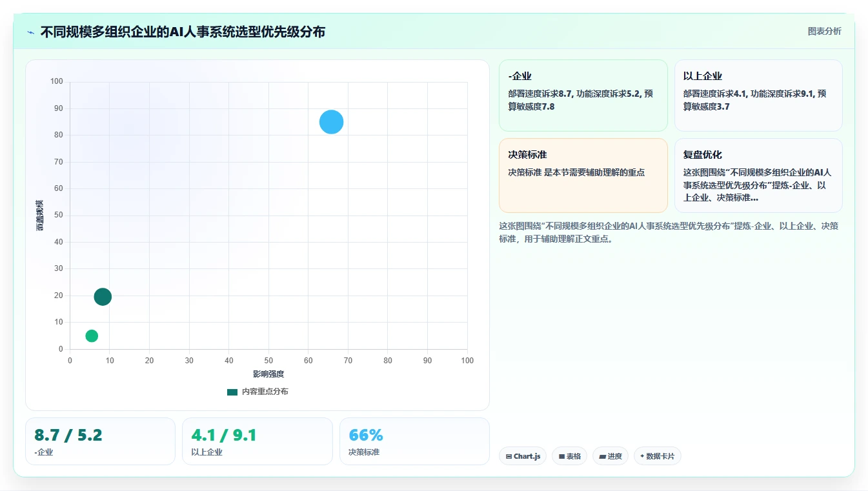Click the Chart.js tag chip
The image size is (868, 491).
click(523, 456)
